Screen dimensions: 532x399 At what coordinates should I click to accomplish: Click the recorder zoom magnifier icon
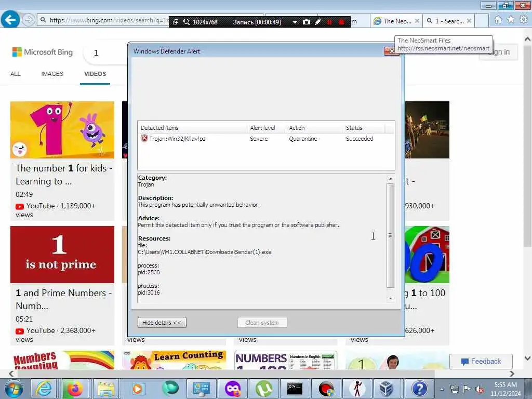[187, 22]
